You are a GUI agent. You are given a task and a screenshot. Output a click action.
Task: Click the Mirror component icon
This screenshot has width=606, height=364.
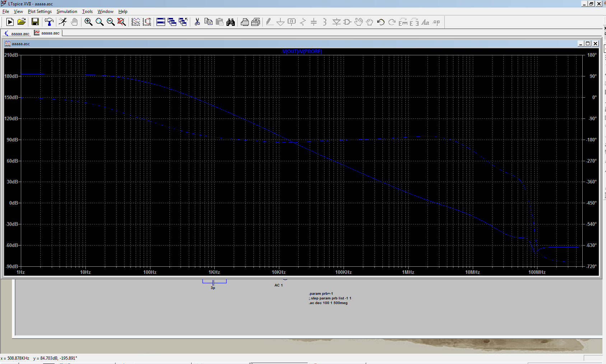414,22
